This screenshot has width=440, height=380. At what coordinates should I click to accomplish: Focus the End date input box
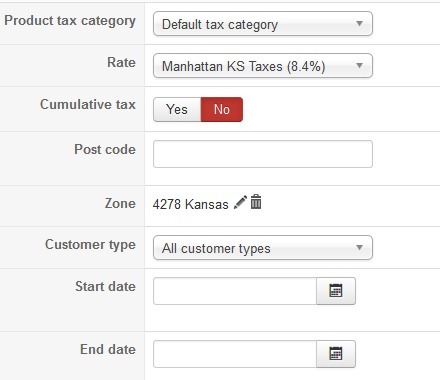click(235, 354)
